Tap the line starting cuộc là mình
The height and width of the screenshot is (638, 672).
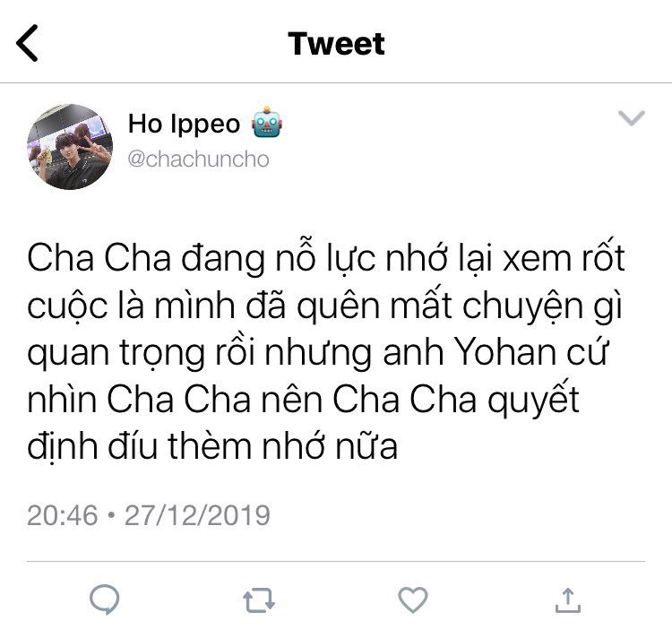(324, 306)
